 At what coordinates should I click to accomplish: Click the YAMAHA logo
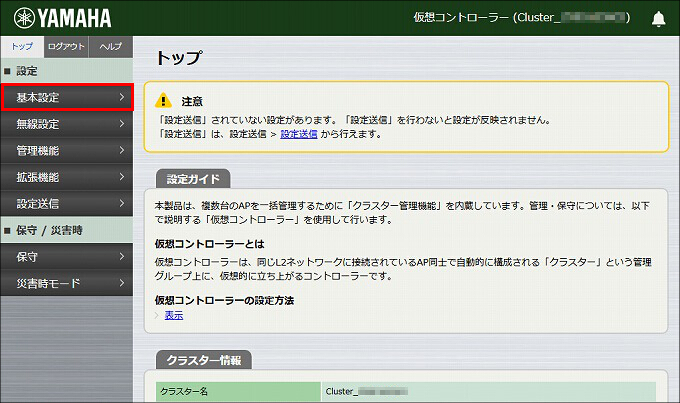coord(62,18)
